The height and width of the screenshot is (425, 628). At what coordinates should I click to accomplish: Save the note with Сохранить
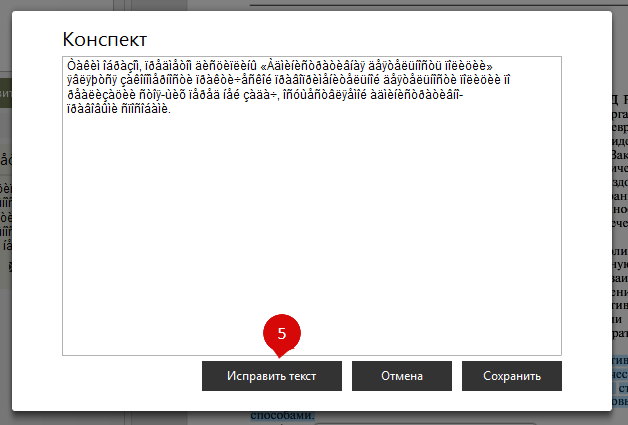(x=511, y=376)
